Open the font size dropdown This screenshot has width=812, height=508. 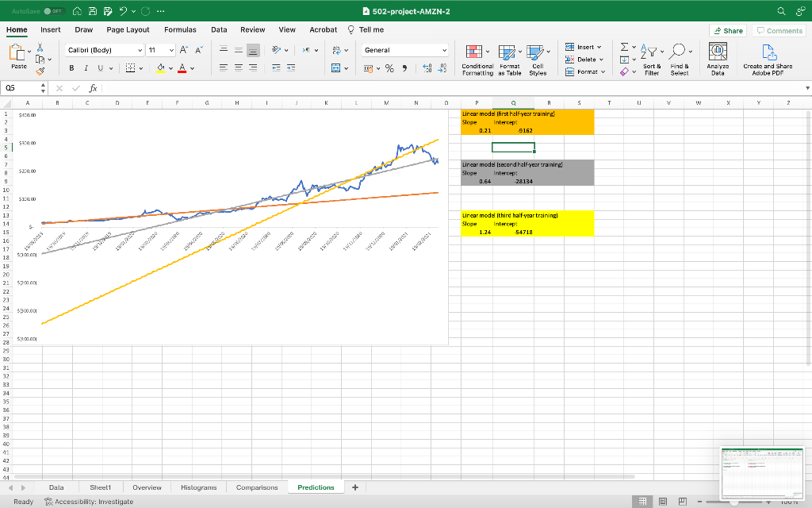[x=171, y=50]
